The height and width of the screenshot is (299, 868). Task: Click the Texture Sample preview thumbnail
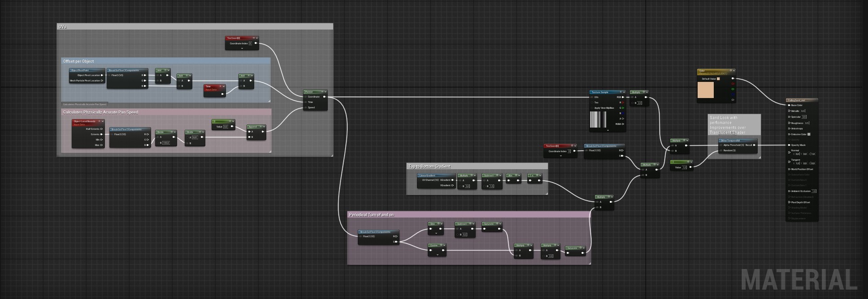(x=598, y=120)
